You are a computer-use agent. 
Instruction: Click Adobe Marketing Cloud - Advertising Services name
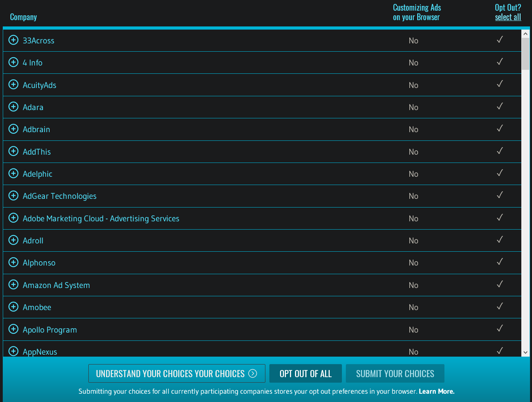[x=101, y=219]
